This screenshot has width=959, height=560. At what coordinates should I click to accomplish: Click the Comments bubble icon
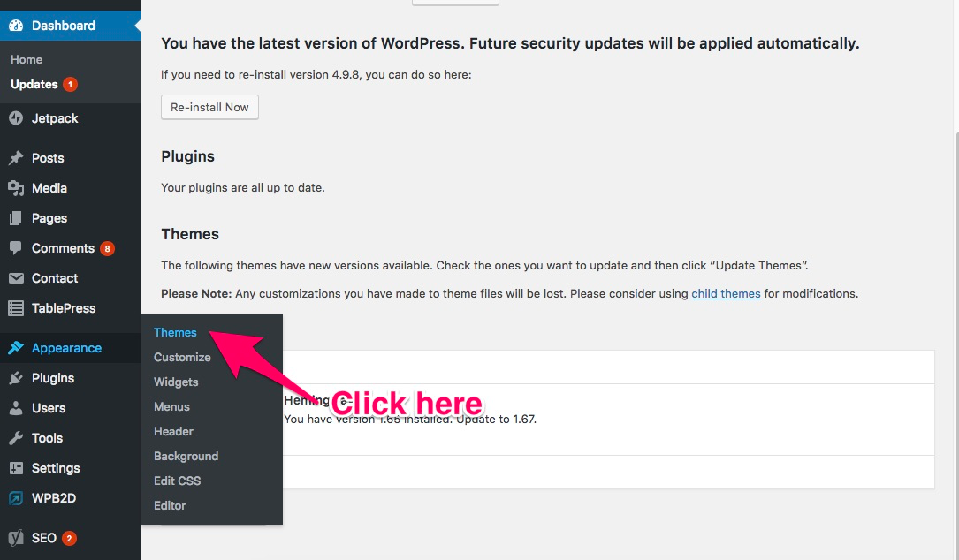(16, 247)
